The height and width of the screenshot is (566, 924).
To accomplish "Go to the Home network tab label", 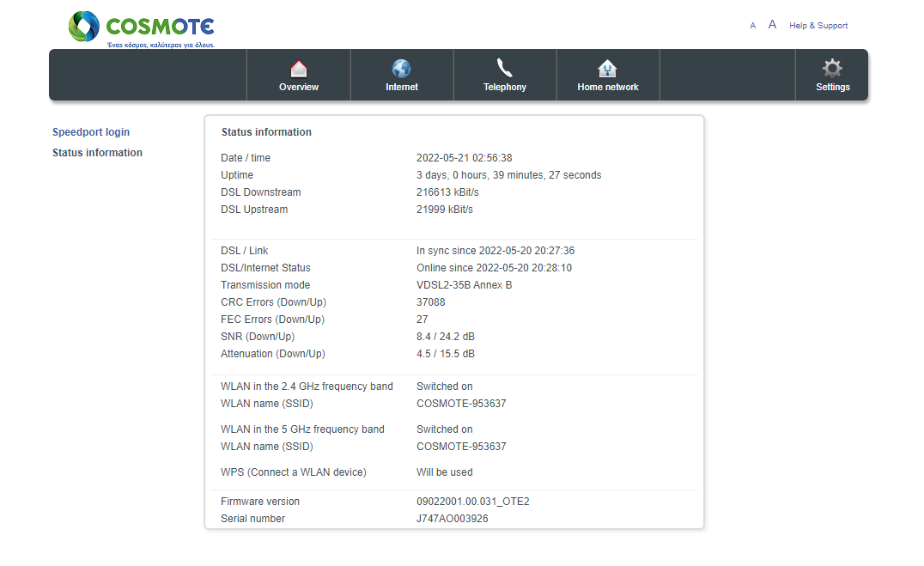I will click(x=608, y=87).
